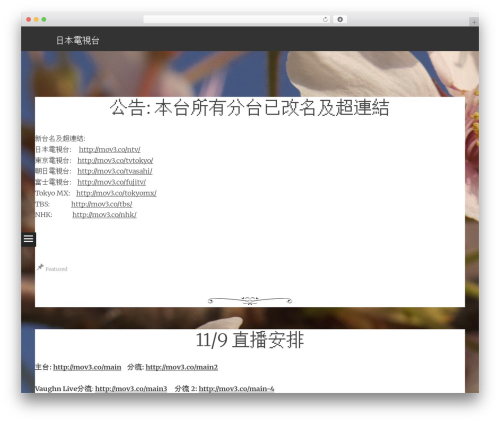Open link http://mov3.co/main3
This screenshot has height=423, width=500.
(131, 389)
